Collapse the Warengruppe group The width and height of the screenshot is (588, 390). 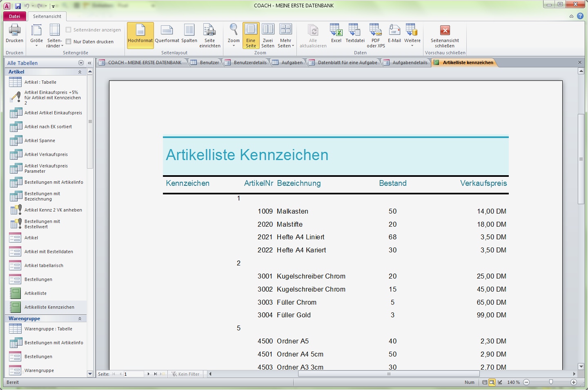tap(80, 318)
